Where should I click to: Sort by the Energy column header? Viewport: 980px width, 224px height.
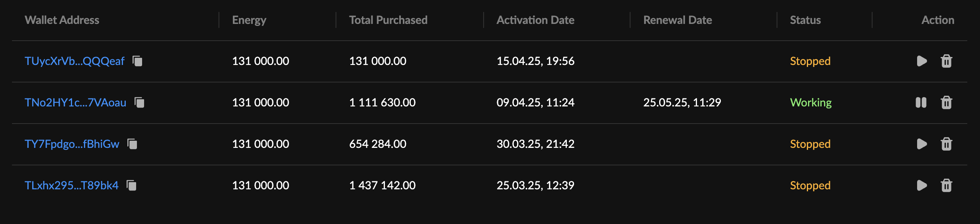click(x=249, y=20)
